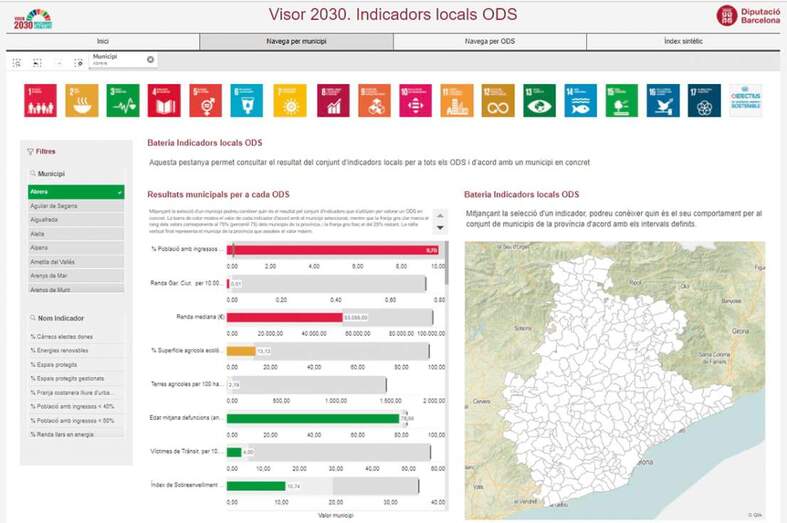The width and height of the screenshot is (787, 523).
Task: Toggle the '% Energies renovables' indicator
Action: coord(76,351)
